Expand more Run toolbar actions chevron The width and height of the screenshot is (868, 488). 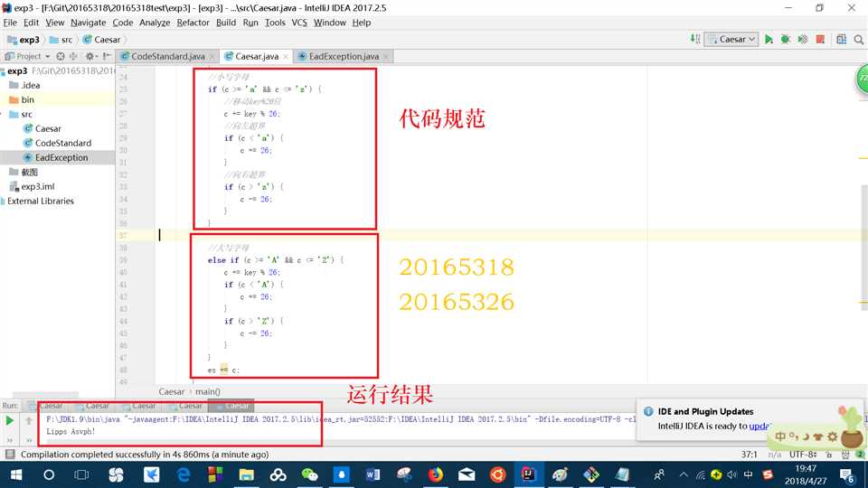click(x=9, y=440)
